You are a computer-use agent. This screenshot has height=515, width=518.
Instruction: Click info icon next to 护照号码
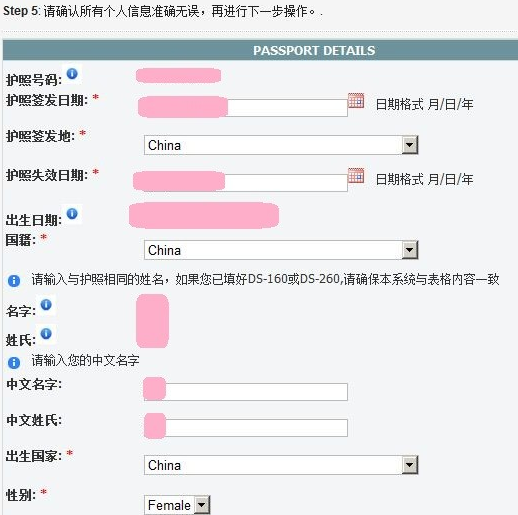[72, 73]
